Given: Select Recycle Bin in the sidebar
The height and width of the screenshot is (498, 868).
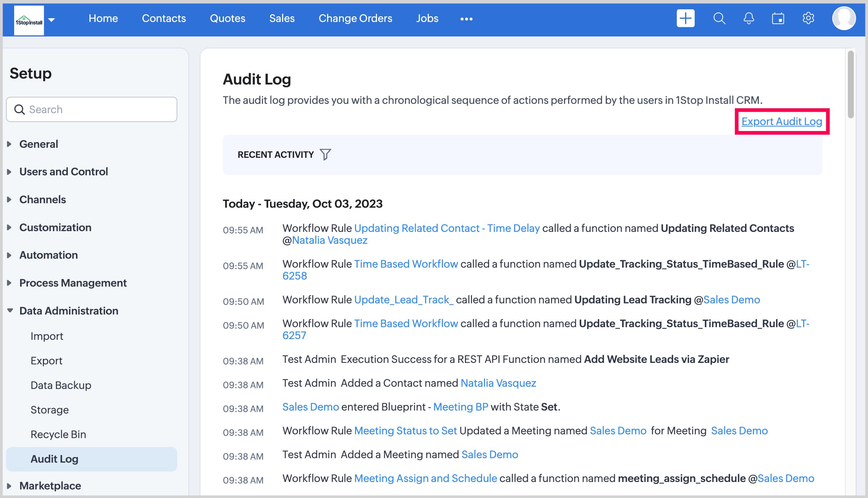Looking at the screenshot, I should pyautogui.click(x=58, y=434).
